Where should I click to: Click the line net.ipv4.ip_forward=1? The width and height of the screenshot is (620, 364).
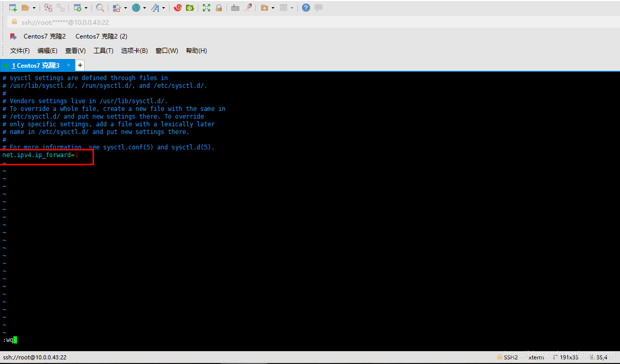(40, 155)
